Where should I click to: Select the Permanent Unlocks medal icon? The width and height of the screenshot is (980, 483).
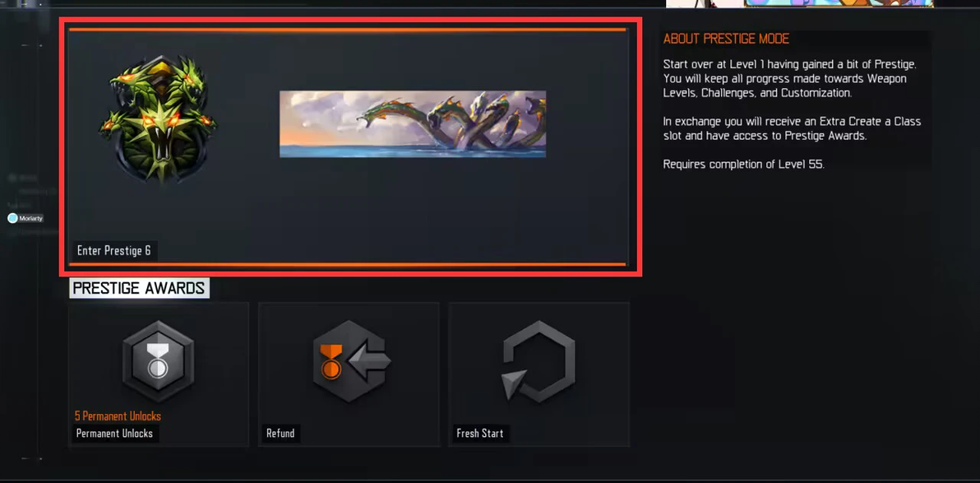[x=158, y=361]
